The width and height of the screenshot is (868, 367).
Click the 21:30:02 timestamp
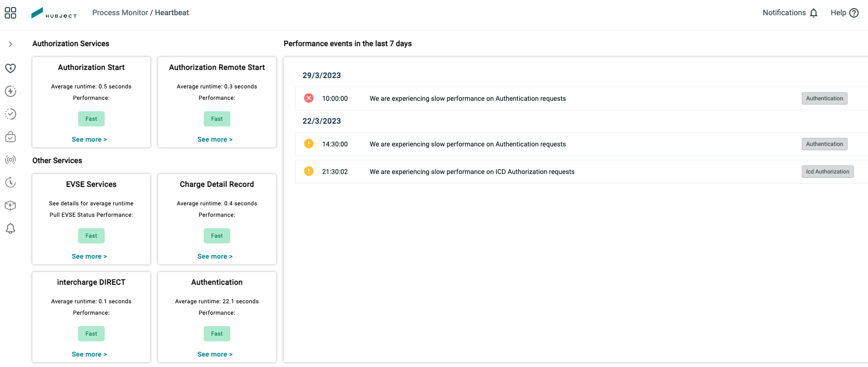click(x=335, y=172)
